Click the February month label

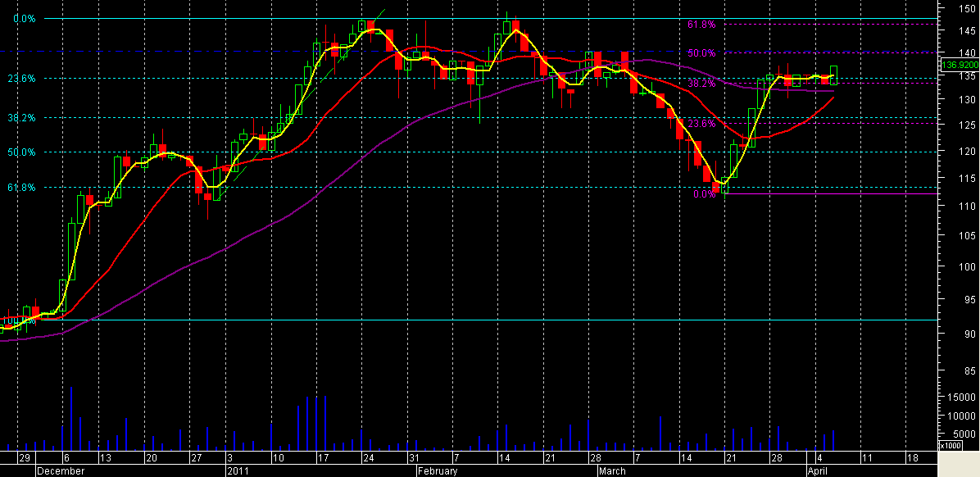[x=438, y=470]
